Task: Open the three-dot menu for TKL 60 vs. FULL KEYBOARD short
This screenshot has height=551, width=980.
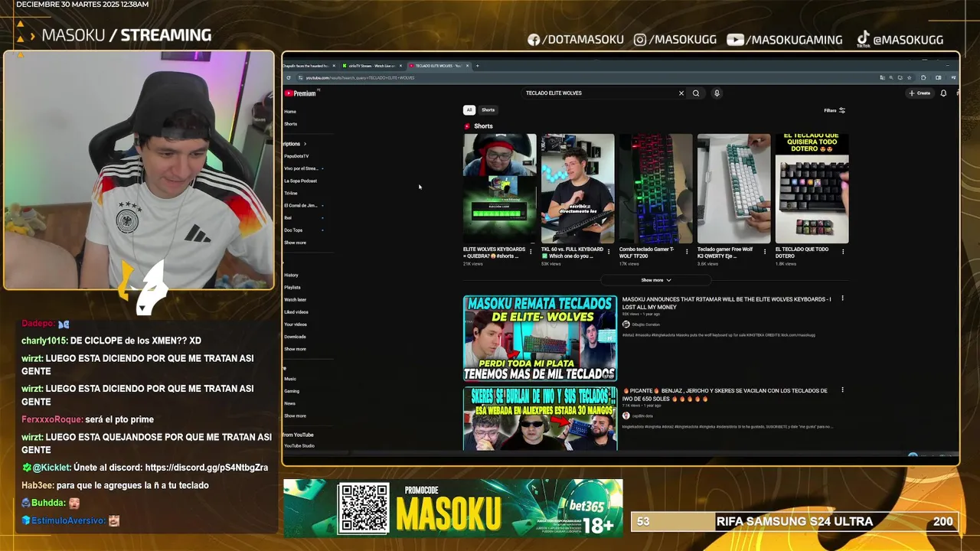Action: click(x=609, y=251)
